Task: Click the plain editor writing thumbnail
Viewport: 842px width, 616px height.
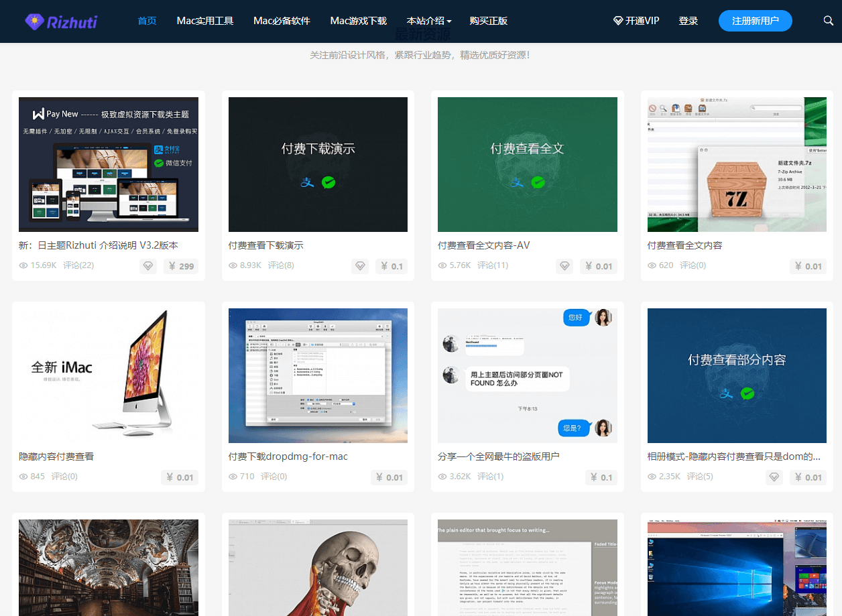Action: tap(528, 568)
